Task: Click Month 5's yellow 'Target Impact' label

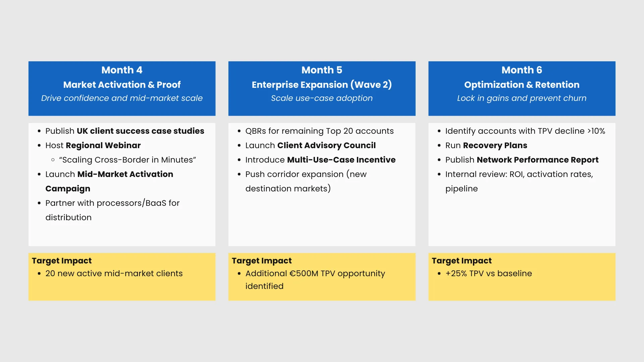Action: (x=262, y=261)
